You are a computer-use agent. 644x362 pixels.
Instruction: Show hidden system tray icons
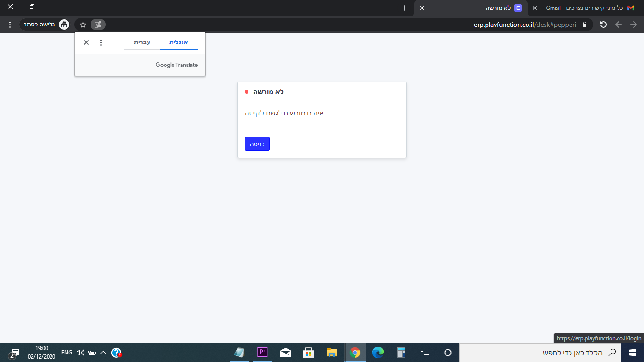coord(103,353)
